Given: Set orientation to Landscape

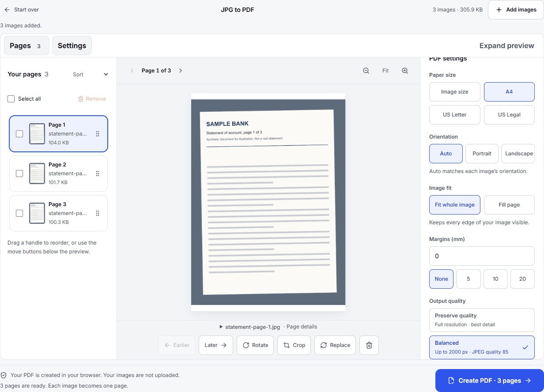Looking at the screenshot, I should coord(518,154).
